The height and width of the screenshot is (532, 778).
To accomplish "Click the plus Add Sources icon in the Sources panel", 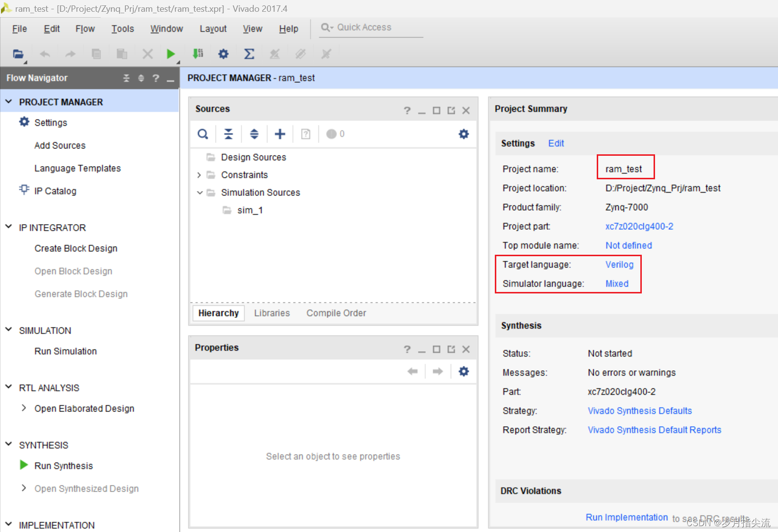I will [x=280, y=134].
